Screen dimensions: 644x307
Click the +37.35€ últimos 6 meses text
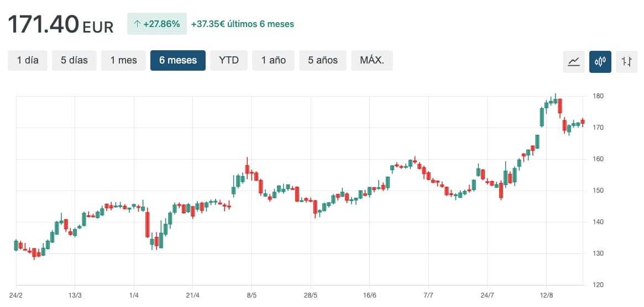pos(243,24)
